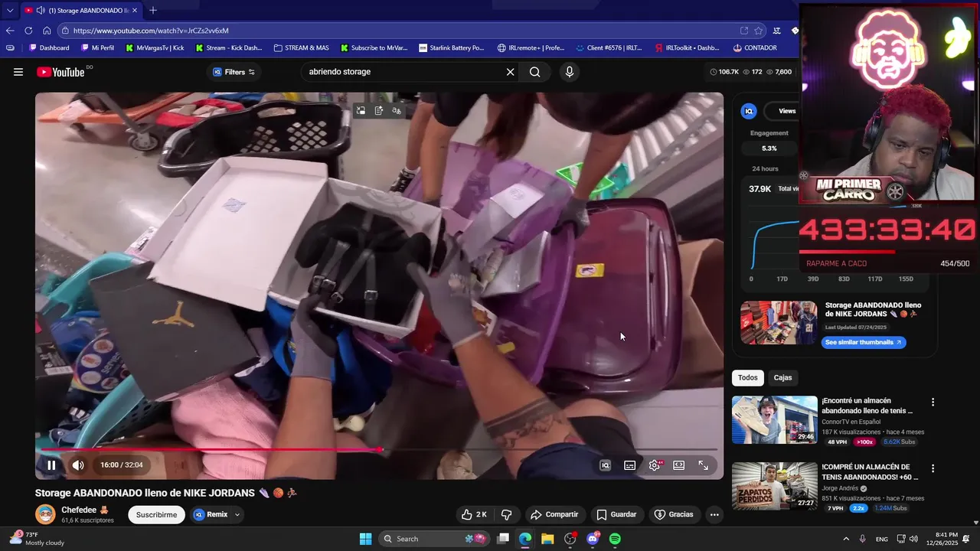Image resolution: width=980 pixels, height=551 pixels.
Task: Open the Filters dropdown by search bar
Action: coord(234,72)
